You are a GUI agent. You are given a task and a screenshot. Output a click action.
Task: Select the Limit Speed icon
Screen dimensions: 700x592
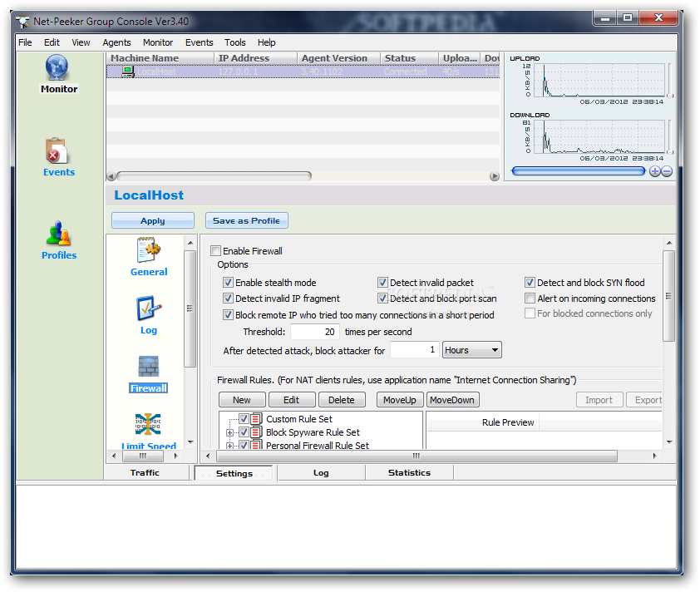pos(148,424)
